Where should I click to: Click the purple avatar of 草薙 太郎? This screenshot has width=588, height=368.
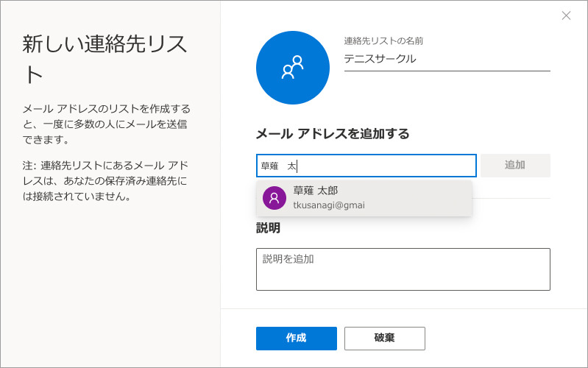(x=274, y=198)
